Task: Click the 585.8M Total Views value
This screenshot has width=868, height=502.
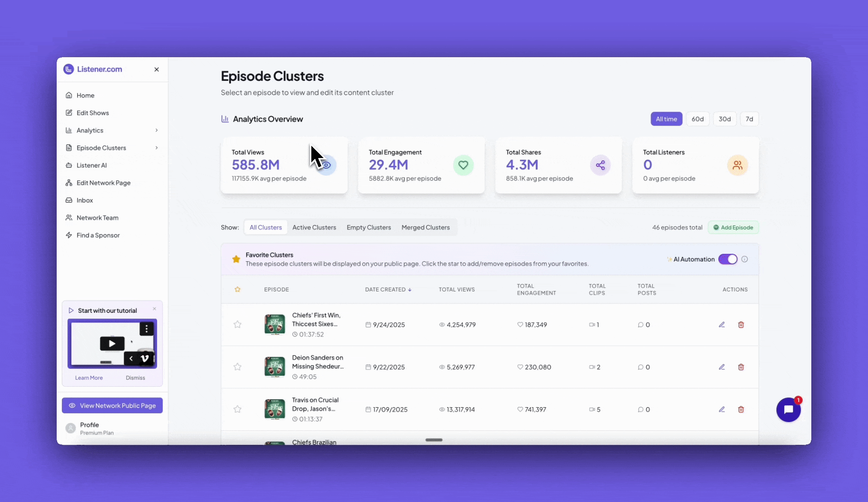Action: tap(256, 165)
